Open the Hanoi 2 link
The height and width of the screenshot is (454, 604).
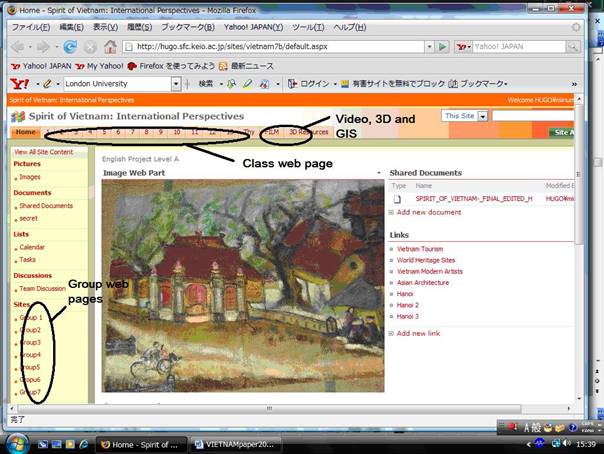tap(408, 305)
